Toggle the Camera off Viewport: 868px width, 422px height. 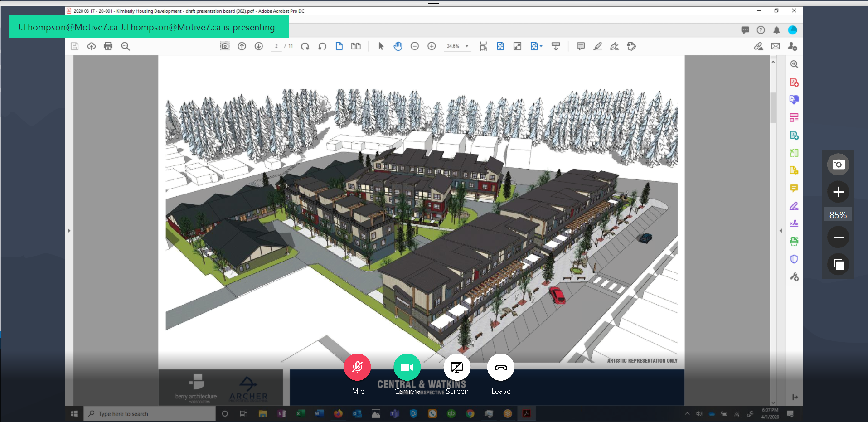coord(407,367)
